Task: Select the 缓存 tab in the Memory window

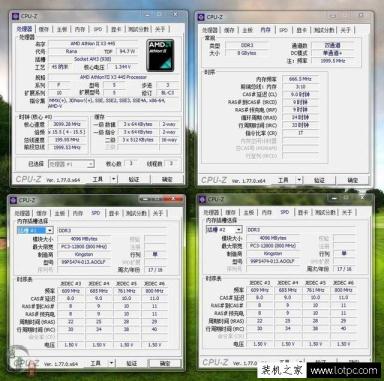Action: 229,30
